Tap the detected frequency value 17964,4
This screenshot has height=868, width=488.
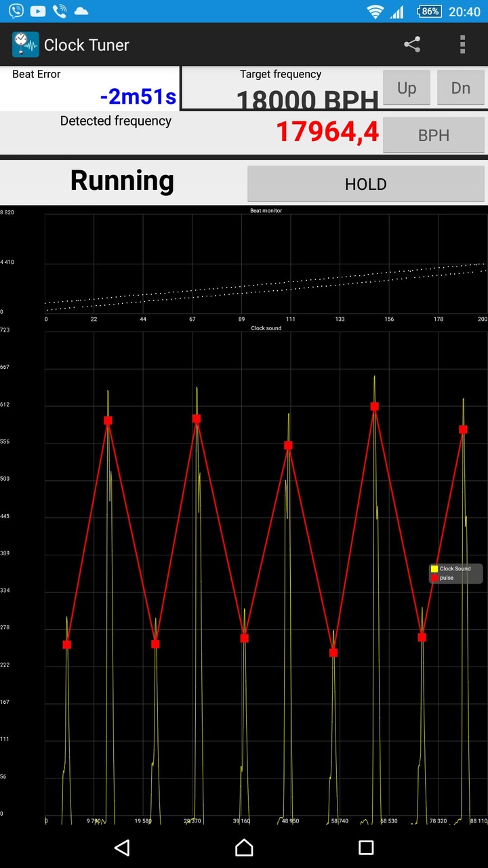point(327,132)
